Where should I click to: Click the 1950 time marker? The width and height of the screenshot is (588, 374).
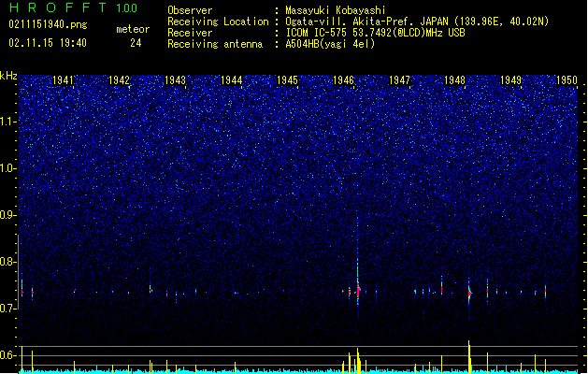pos(566,80)
